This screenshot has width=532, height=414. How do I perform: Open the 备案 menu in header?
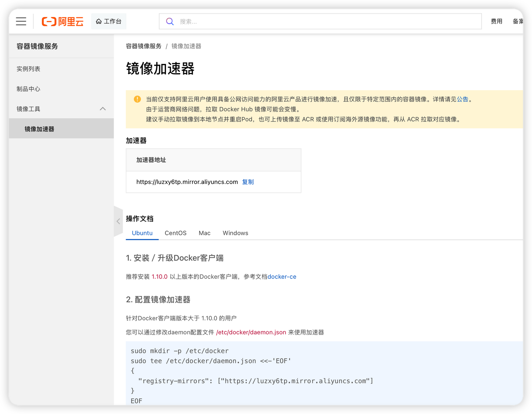(x=518, y=21)
